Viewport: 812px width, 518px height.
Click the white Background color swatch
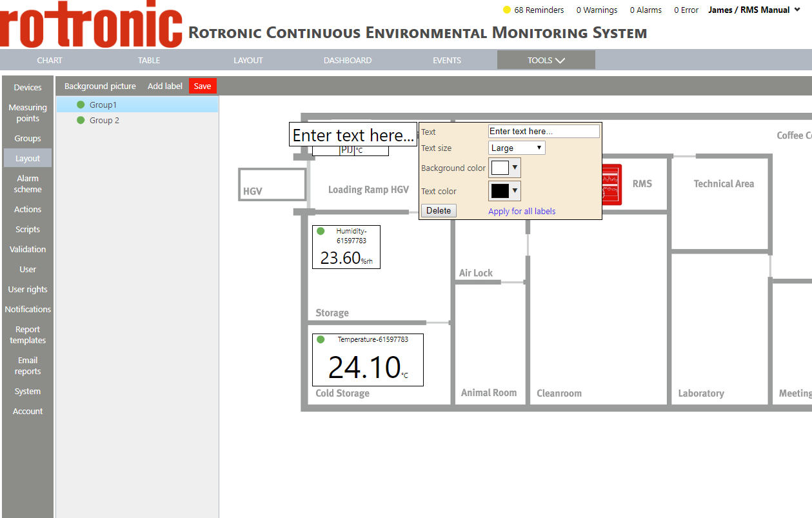coord(500,168)
